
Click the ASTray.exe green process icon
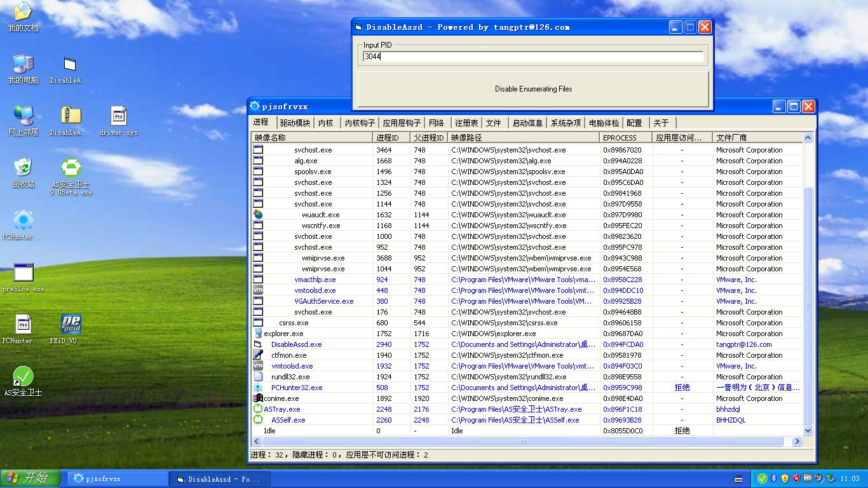pyautogui.click(x=258, y=409)
